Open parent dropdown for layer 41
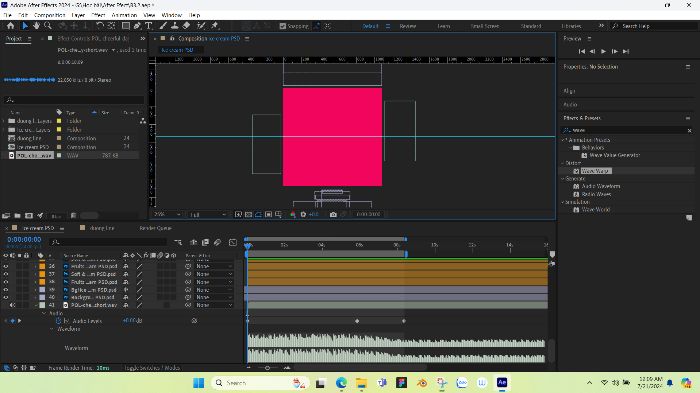Image resolution: width=700 pixels, height=393 pixels. pyautogui.click(x=214, y=305)
